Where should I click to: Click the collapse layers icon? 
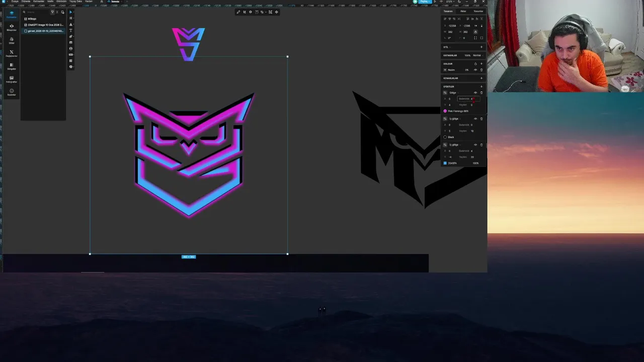click(57, 12)
